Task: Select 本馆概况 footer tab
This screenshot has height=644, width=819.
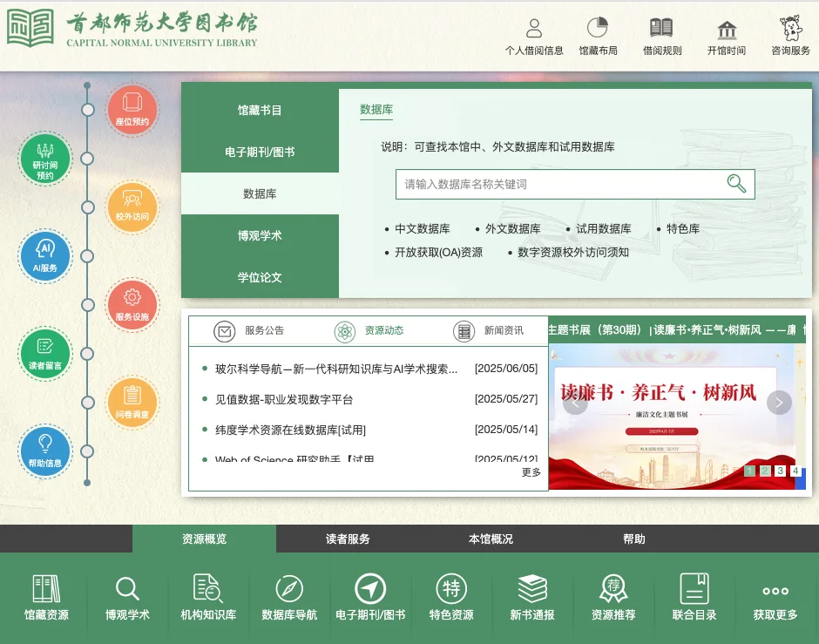Action: (491, 539)
